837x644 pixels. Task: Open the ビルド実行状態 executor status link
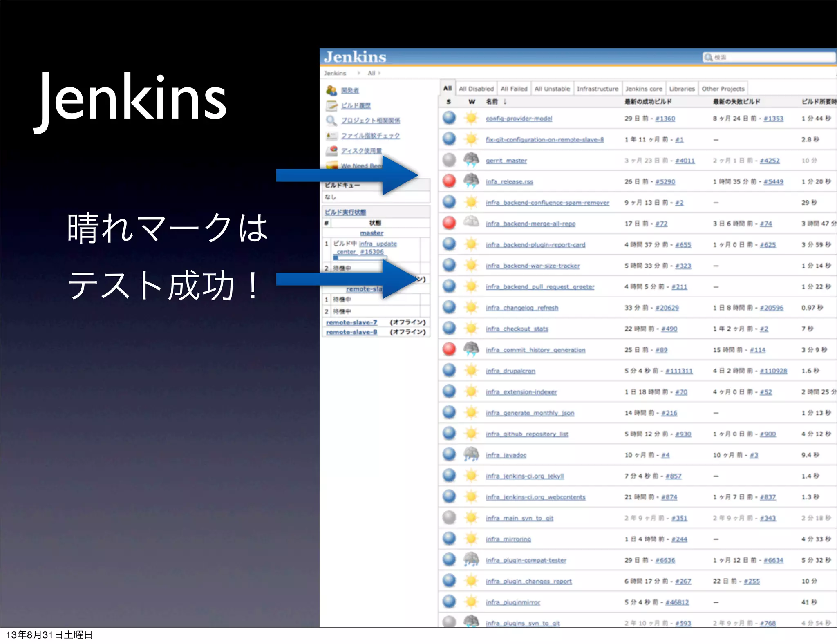pos(345,212)
